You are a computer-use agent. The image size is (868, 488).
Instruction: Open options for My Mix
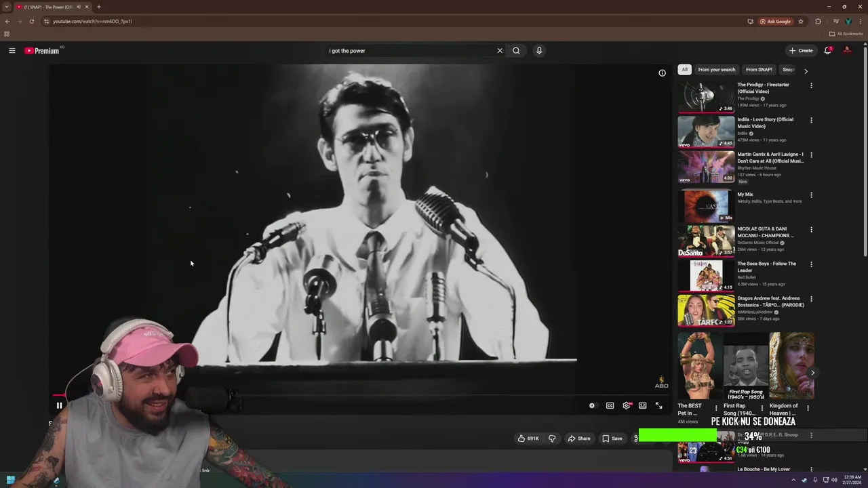tap(811, 195)
